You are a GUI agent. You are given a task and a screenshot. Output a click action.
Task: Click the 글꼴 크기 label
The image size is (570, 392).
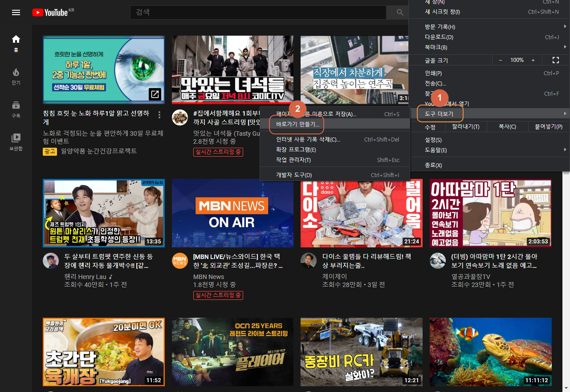pyautogui.click(x=436, y=60)
